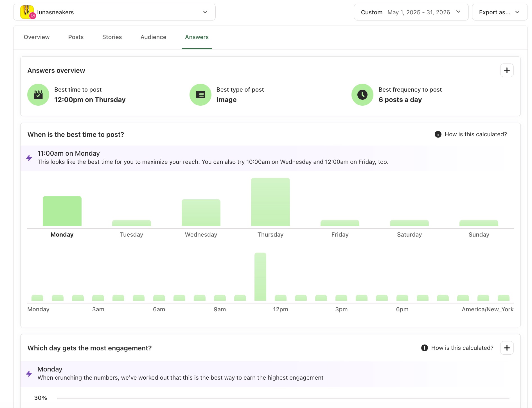Expand the Export as... menu
This screenshot has width=532, height=408.
(499, 12)
